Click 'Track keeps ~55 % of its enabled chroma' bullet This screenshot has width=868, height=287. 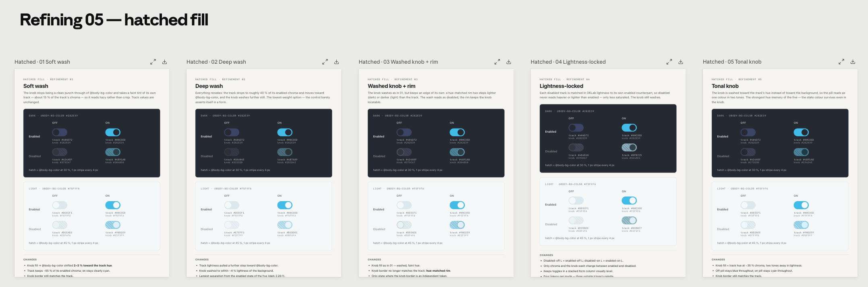click(67, 271)
